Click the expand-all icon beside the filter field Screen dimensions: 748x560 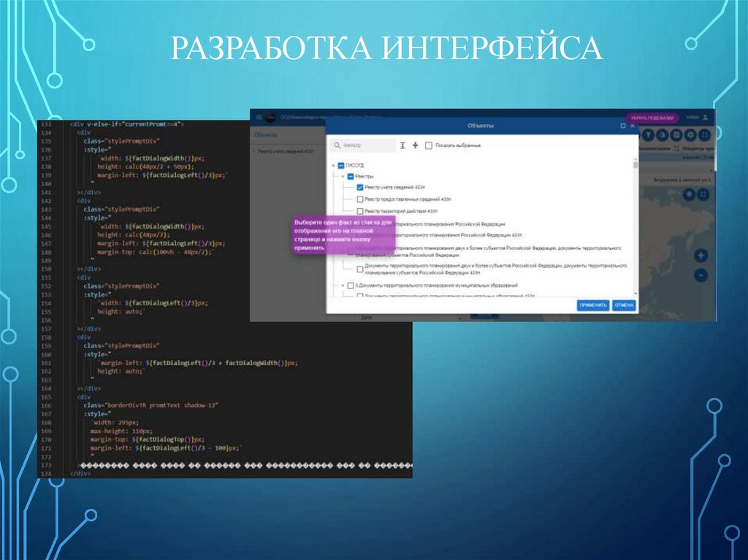pos(402,145)
